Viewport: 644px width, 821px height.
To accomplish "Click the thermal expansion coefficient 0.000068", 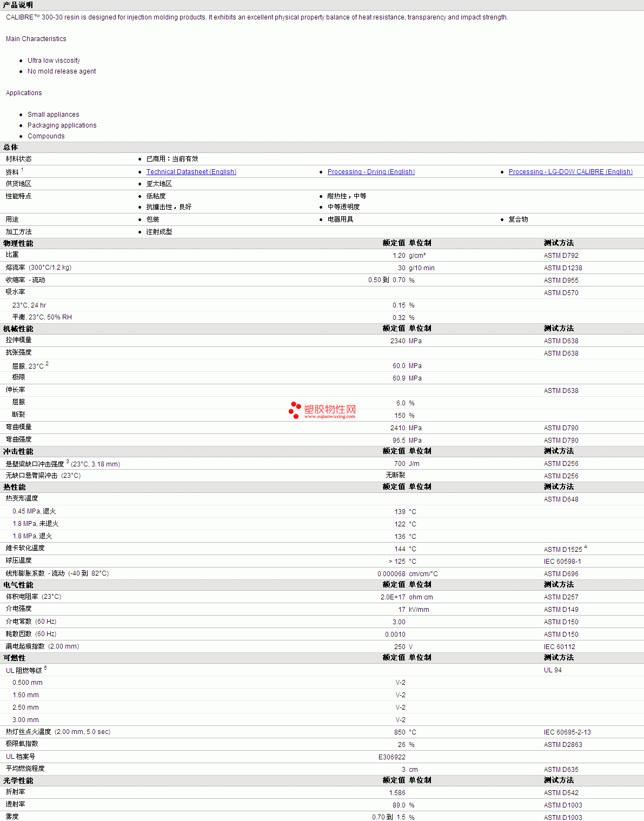I will [x=391, y=574].
